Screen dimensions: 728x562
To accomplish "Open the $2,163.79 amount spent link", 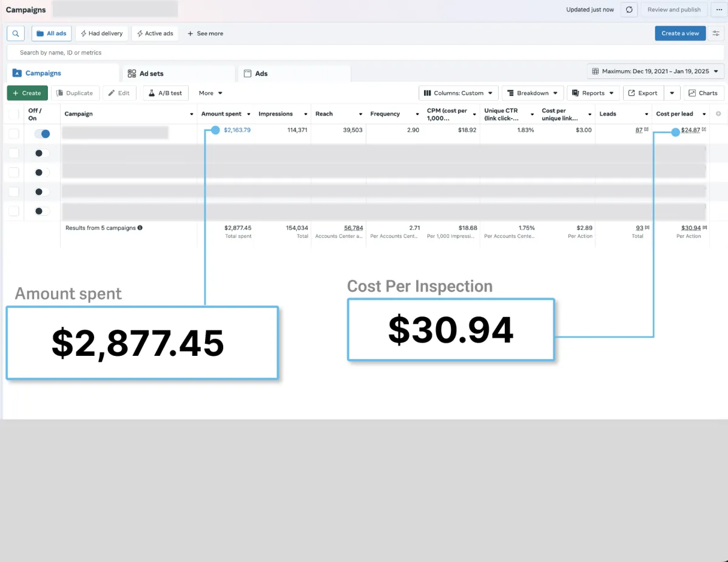I will (237, 130).
